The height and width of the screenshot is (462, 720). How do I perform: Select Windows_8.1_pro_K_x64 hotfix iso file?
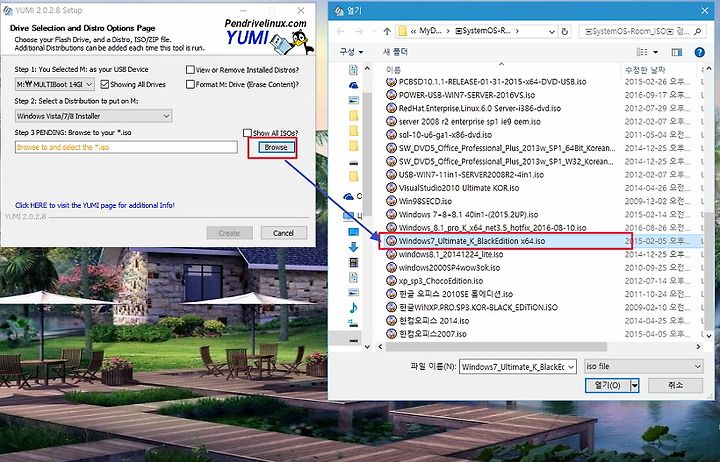pyautogui.click(x=492, y=228)
